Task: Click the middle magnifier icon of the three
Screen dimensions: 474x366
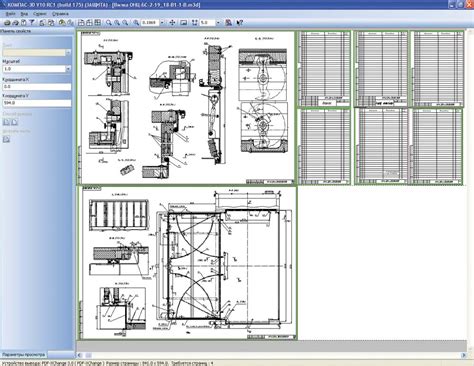Action: click(117, 23)
